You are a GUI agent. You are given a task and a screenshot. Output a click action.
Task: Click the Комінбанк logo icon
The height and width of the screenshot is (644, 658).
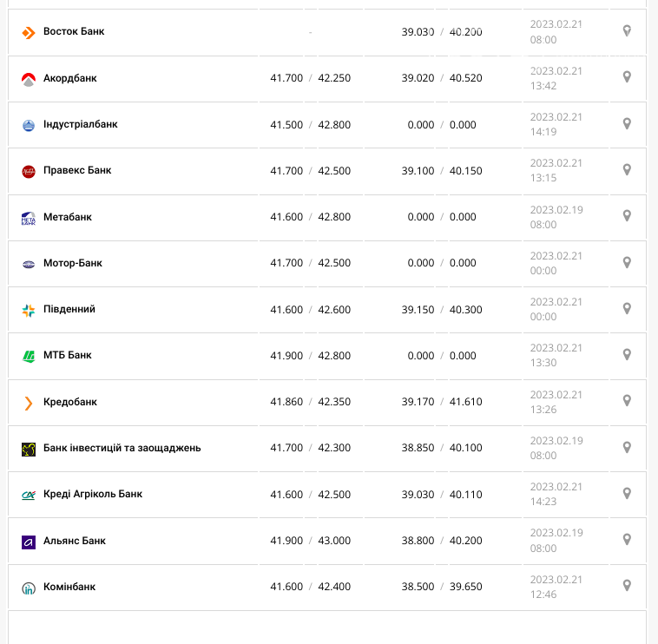coord(29,588)
